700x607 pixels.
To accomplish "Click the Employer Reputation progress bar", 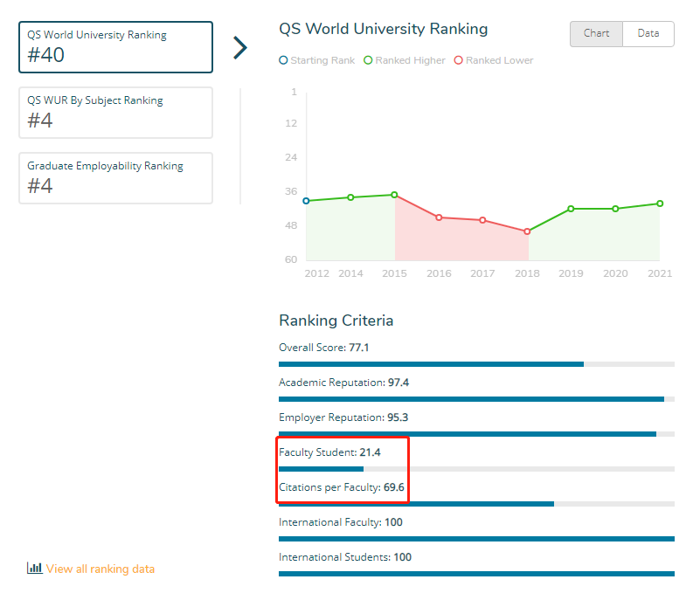I will click(x=476, y=434).
